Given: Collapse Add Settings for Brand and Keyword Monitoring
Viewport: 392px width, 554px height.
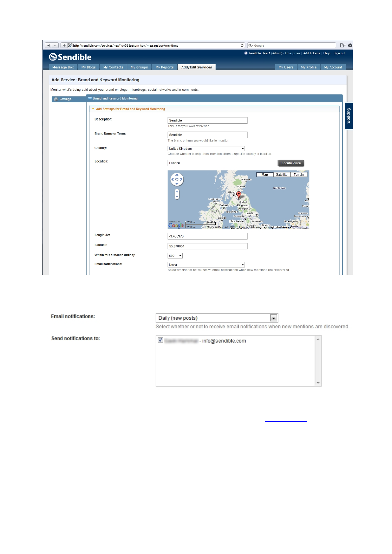Looking at the screenshot, I should click(93, 109).
